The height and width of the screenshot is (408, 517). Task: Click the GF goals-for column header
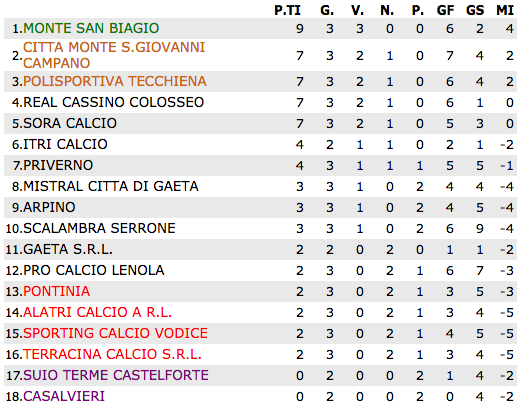[x=445, y=10]
